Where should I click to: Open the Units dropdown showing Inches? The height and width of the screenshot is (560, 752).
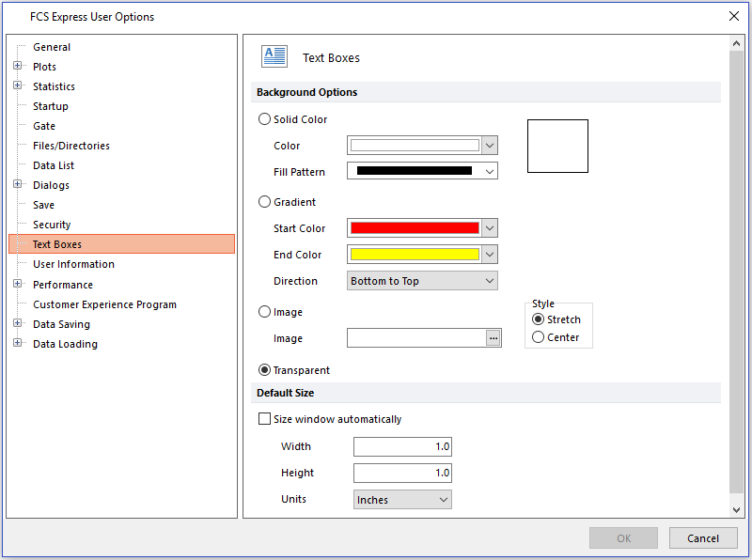[402, 500]
